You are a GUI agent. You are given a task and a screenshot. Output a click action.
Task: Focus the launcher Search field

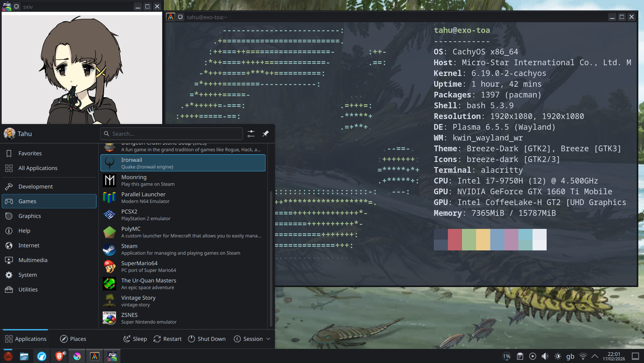(x=171, y=134)
